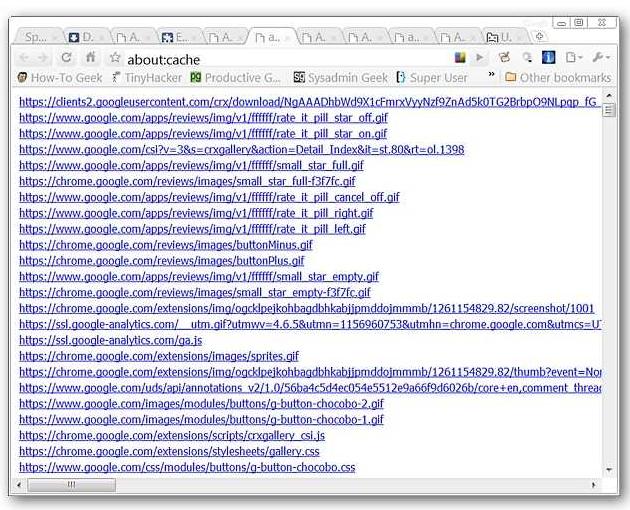The image size is (630, 510).
Task: Click the home button in toolbar
Action: [x=91, y=58]
